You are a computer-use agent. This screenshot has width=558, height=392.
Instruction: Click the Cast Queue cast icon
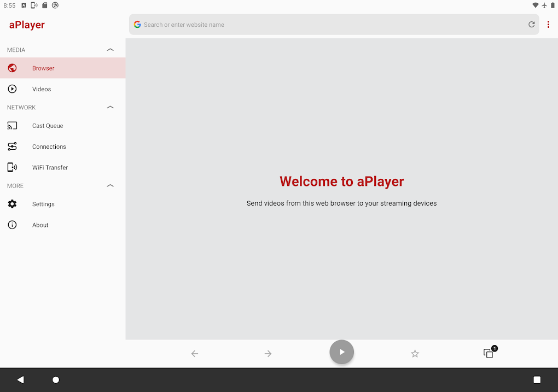(x=12, y=126)
